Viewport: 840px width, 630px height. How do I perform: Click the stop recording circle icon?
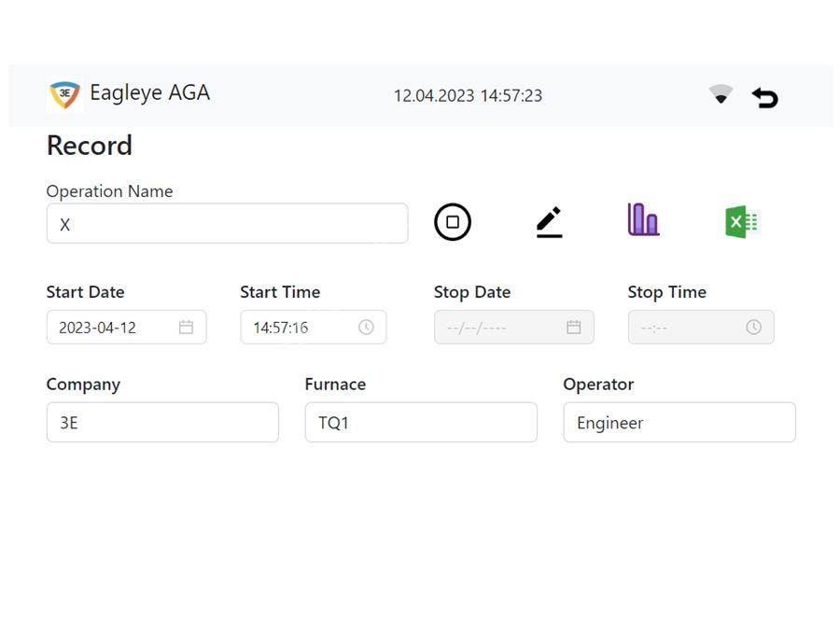click(453, 222)
